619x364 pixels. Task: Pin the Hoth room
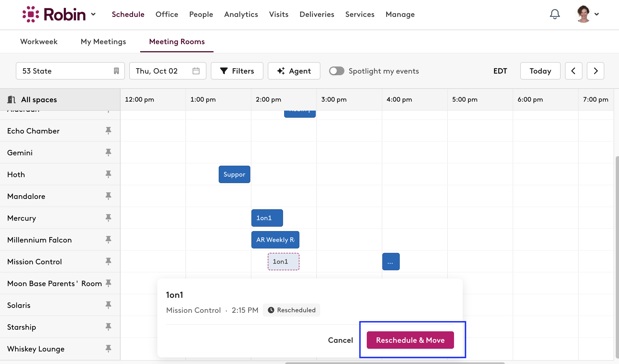109,174
